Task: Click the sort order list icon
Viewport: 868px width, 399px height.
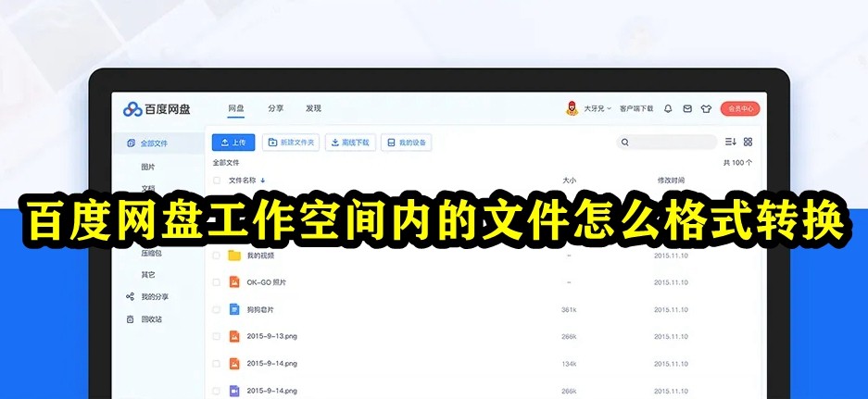Action: [x=730, y=142]
